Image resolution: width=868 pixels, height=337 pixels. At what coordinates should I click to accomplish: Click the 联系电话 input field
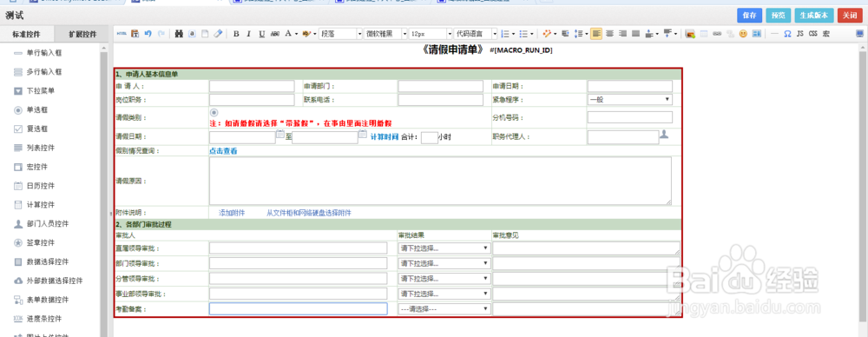coord(441,100)
